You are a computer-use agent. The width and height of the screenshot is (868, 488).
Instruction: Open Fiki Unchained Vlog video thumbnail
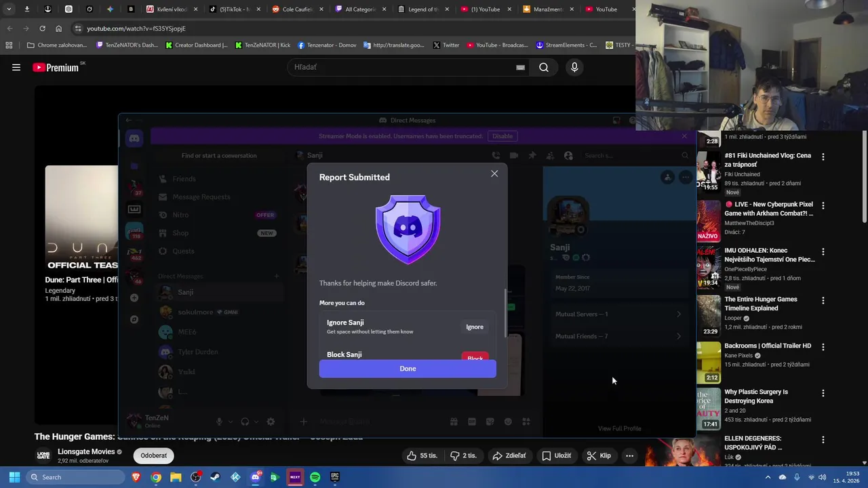pos(709,171)
